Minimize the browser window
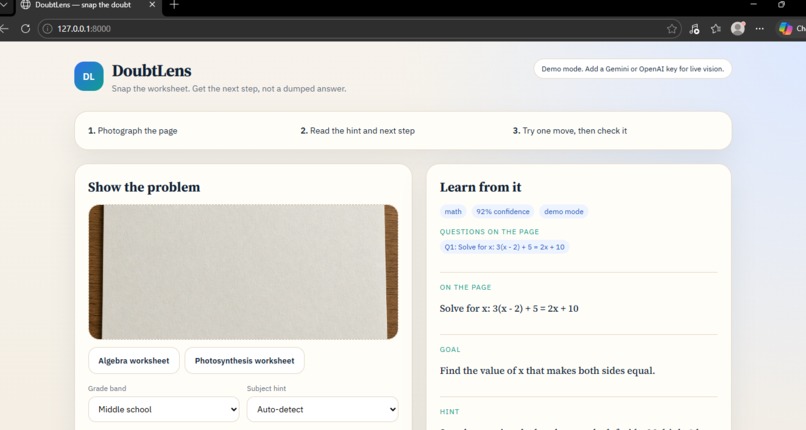Image resolution: width=806 pixels, height=430 pixels. pyautogui.click(x=753, y=5)
